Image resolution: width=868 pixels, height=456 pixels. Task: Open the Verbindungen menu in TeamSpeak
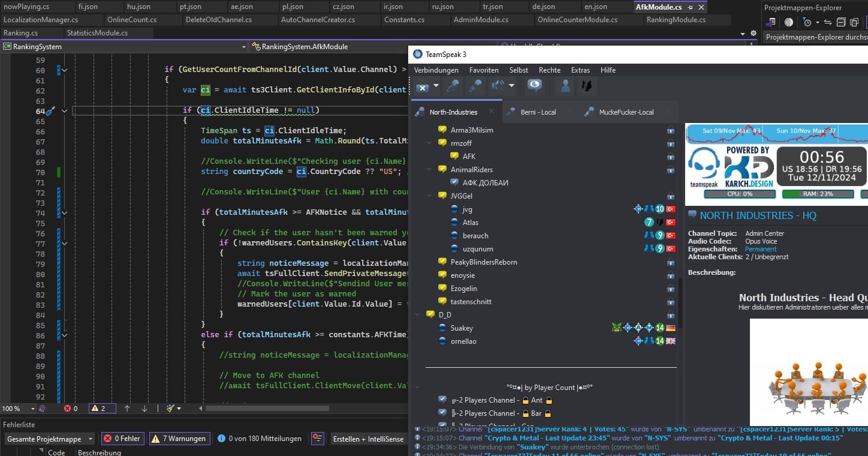(x=436, y=70)
